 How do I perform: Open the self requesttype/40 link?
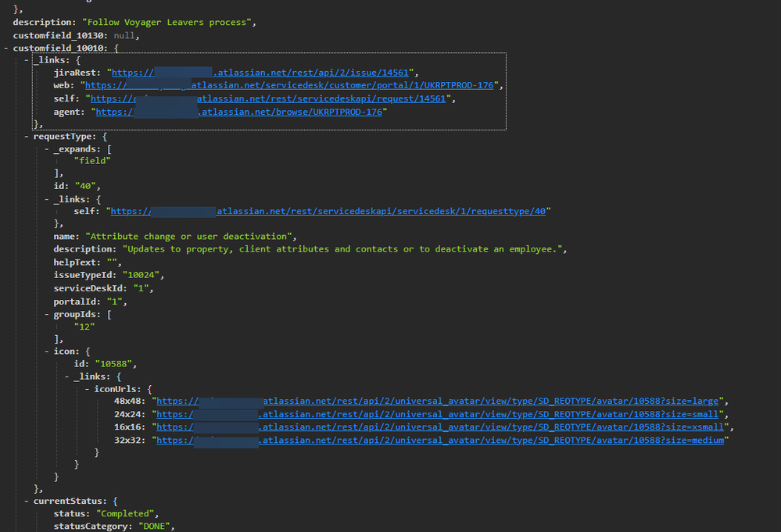(x=328, y=212)
